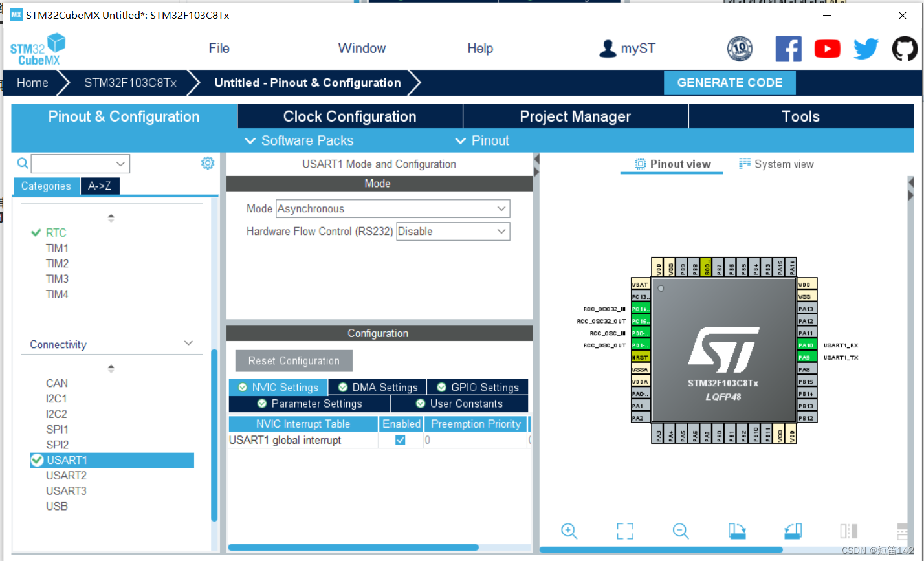Image resolution: width=924 pixels, height=561 pixels.
Task: Click the configuration panel horizontal scrollbar
Action: [353, 547]
